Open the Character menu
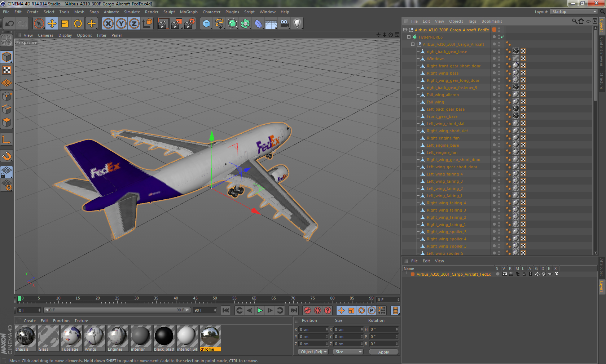This screenshot has width=606, height=364. coord(211,12)
